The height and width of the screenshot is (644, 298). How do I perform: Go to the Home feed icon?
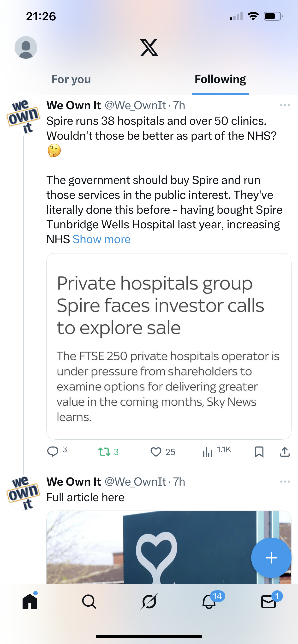tap(30, 602)
